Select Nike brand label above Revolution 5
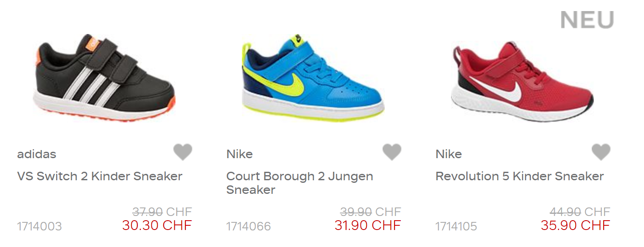The width and height of the screenshot is (644, 247). pos(448,154)
